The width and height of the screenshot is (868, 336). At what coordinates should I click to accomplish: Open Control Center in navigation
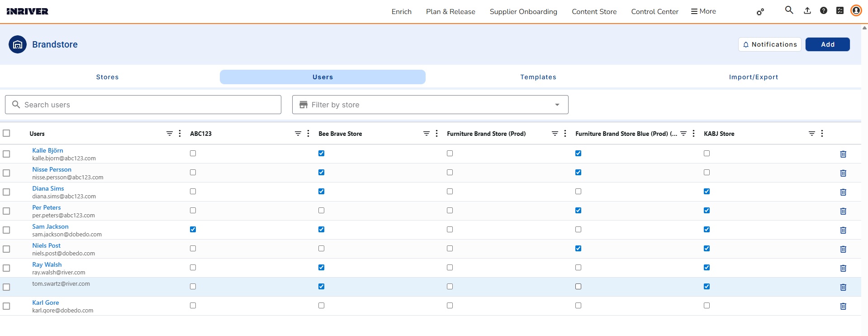(x=655, y=11)
